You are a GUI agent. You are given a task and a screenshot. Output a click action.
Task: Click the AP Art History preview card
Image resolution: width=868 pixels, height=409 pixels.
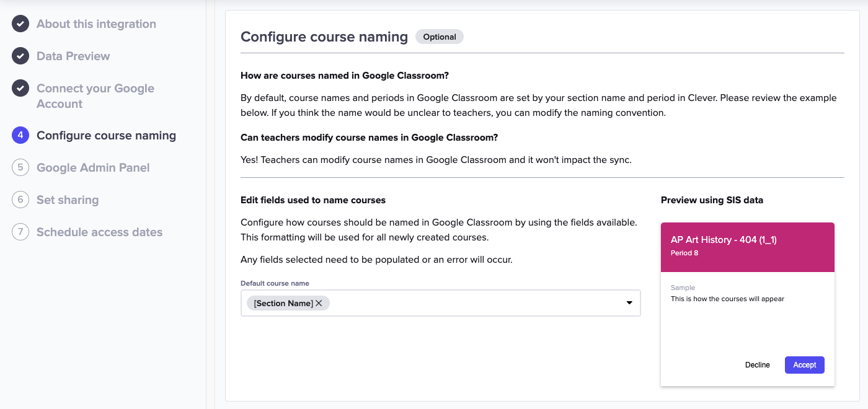747,246
